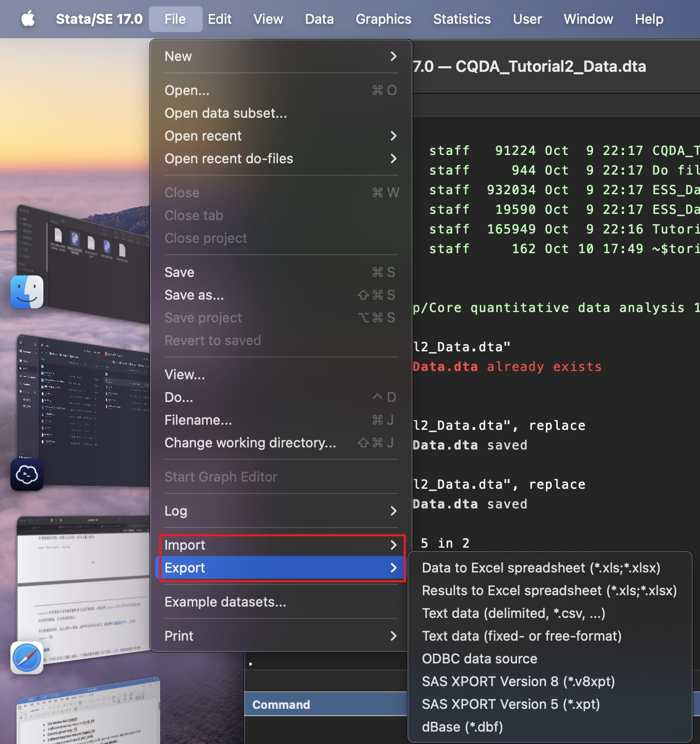Choose Text data (fixed- or free-format)
Viewport: 700px width, 744px height.
point(550,636)
